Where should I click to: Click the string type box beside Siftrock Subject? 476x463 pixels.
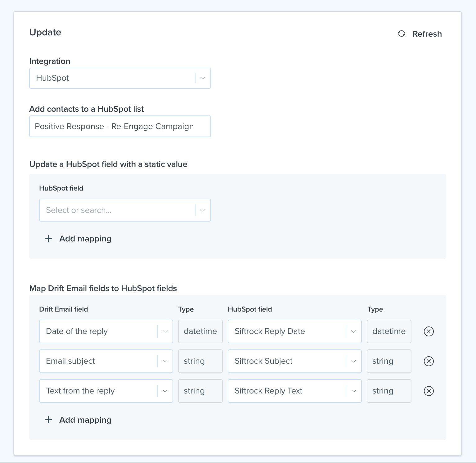(x=389, y=361)
